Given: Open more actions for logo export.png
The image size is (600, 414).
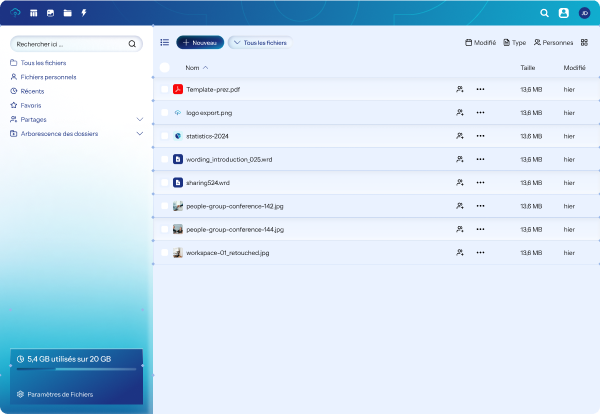Looking at the screenshot, I should click(480, 112).
